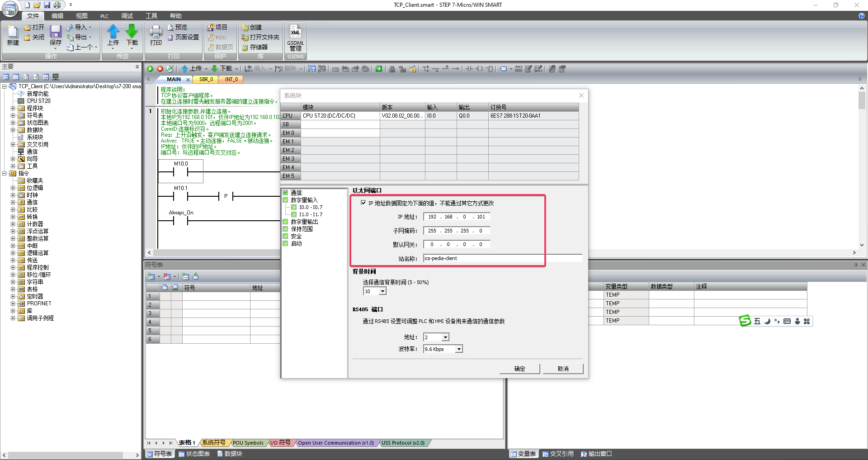Select the 系统块 item in project tree
868x460 pixels.
click(35, 137)
